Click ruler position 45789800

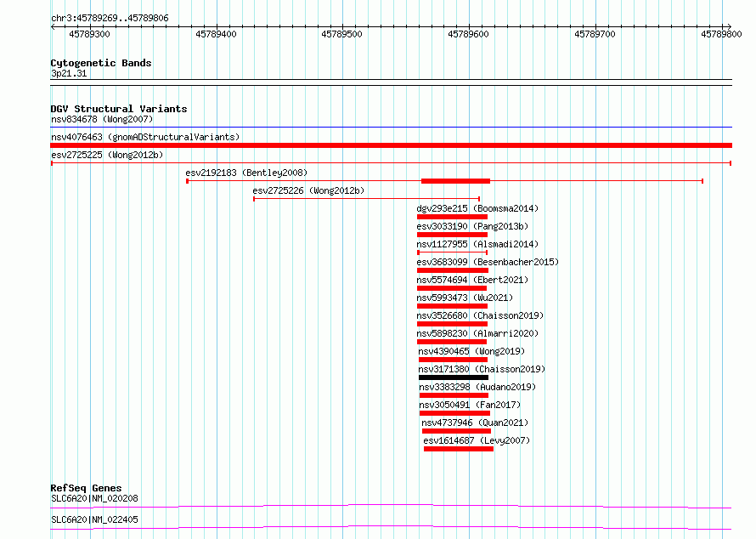[x=721, y=34]
